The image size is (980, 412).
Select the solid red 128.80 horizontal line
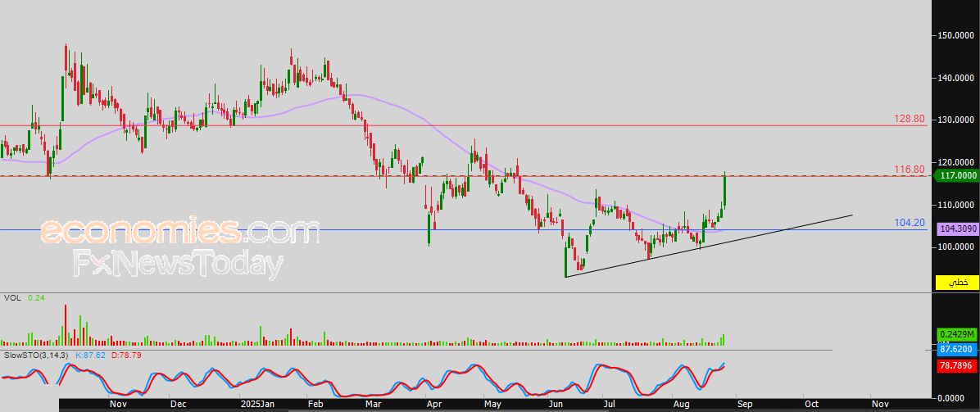pyautogui.click(x=465, y=125)
